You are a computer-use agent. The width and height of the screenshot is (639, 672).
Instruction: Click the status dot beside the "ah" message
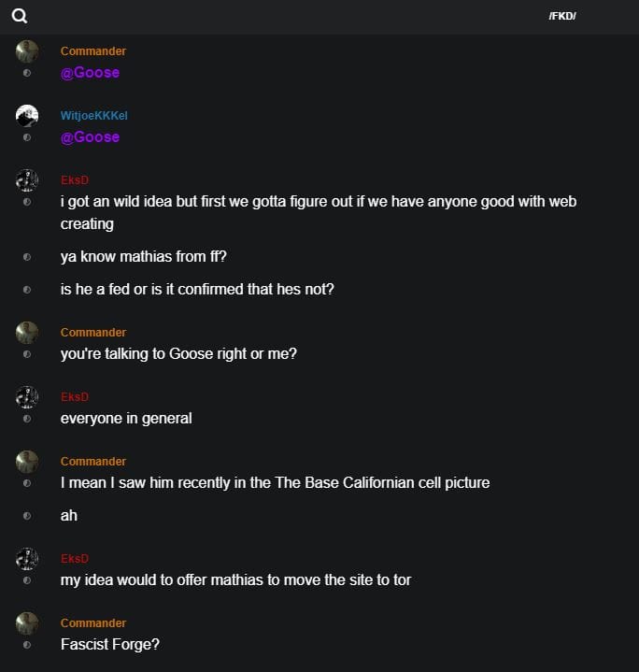coord(27,516)
